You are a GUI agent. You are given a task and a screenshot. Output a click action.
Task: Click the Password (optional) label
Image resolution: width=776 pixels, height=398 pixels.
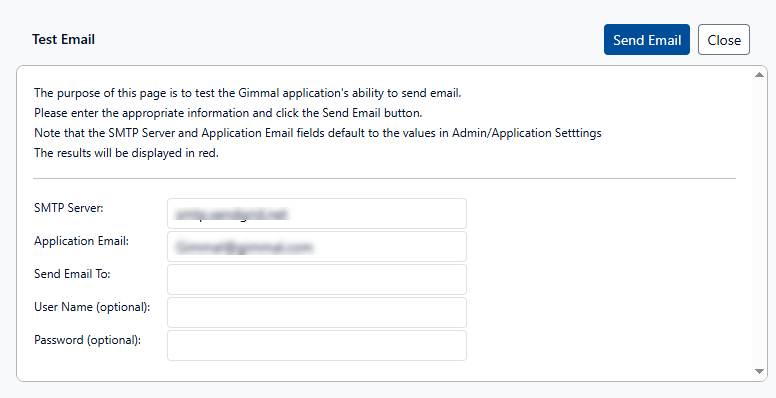tap(88, 340)
